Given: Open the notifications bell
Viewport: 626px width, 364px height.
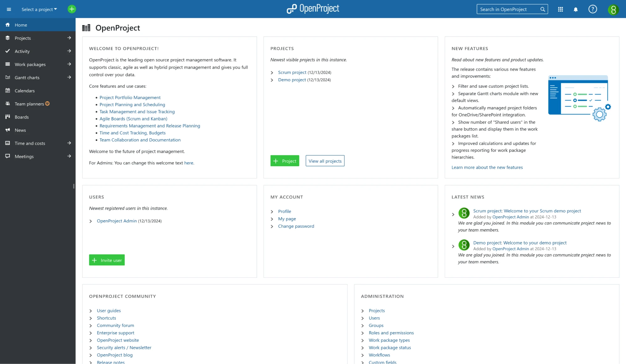Looking at the screenshot, I should [575, 9].
